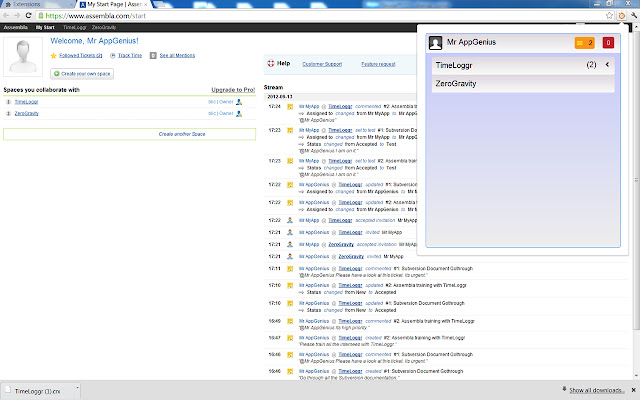Open Followed Tickets link
The height and width of the screenshot is (400, 640).
coord(81,56)
